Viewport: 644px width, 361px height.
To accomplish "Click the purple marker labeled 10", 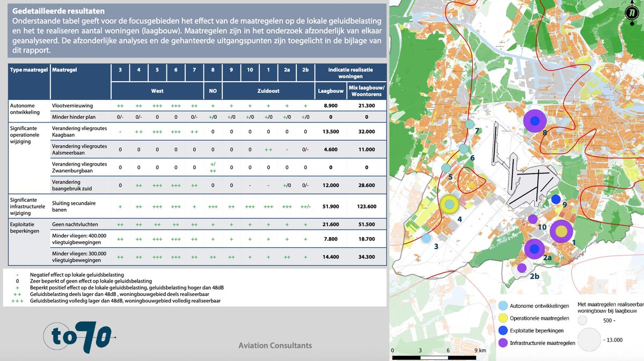I will (x=533, y=219).
